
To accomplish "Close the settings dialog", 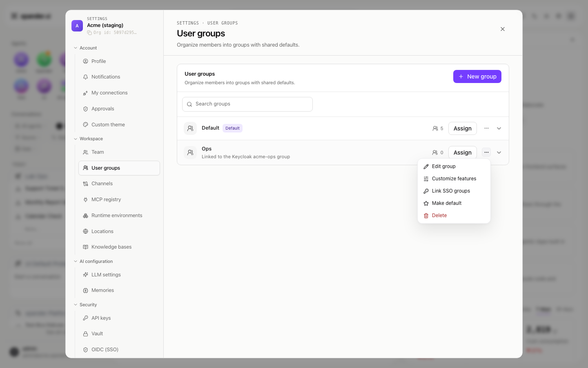I will [503, 29].
